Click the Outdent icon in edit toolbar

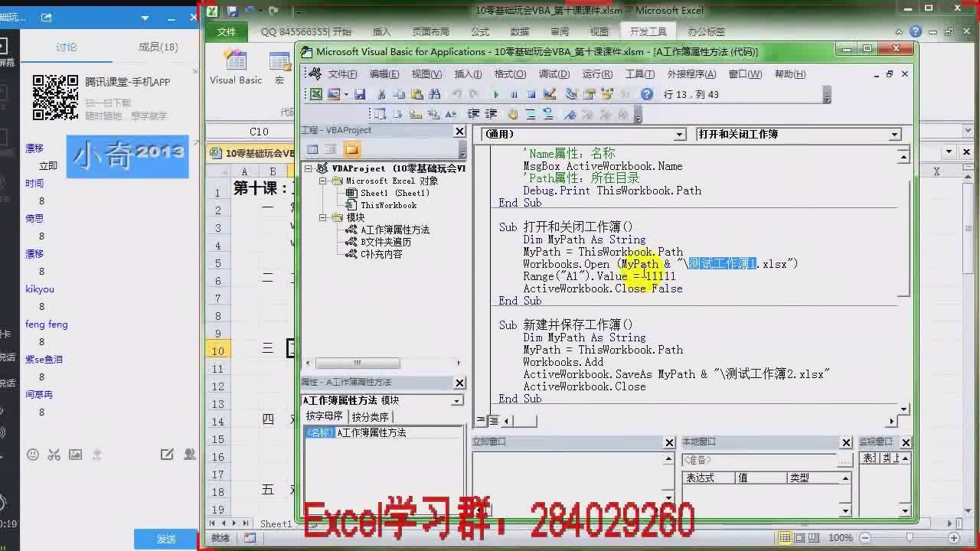[492, 114]
